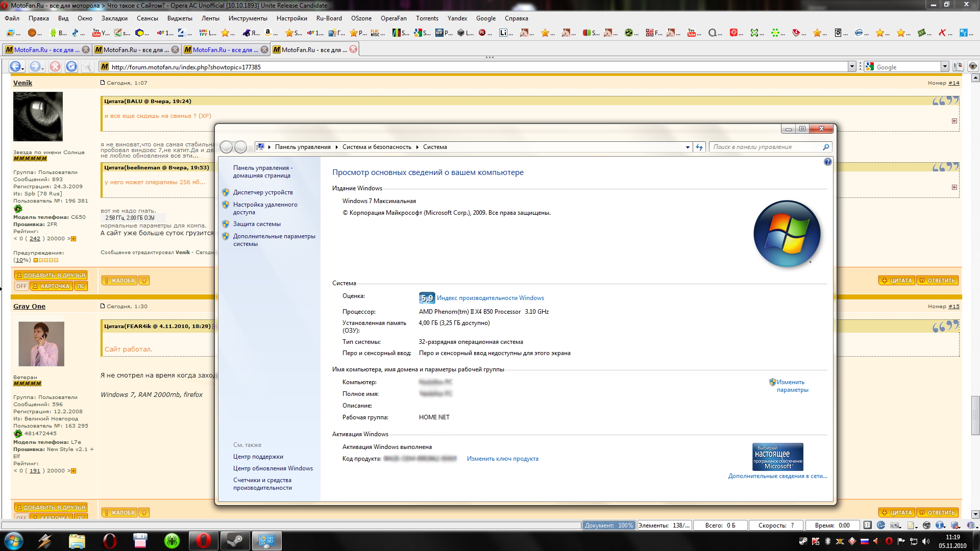This screenshot has height=551, width=980.
Task: Open the System window address path dropdown
Action: point(688,147)
